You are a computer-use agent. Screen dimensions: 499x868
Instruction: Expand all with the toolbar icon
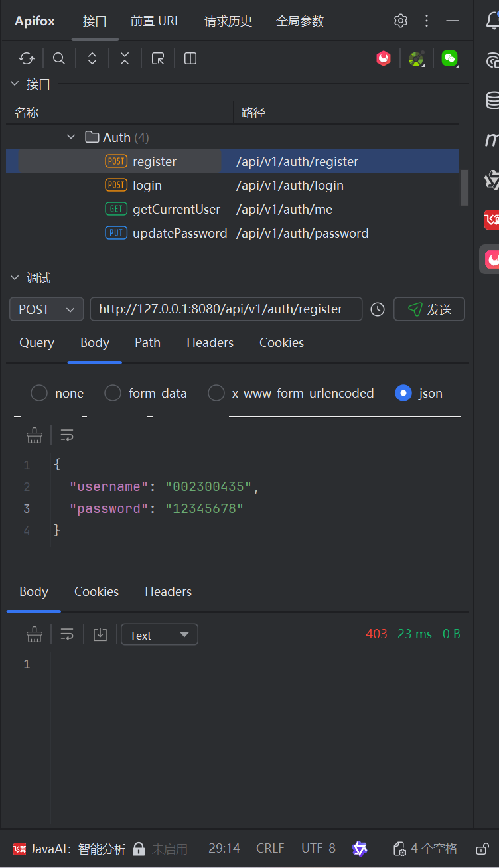tap(92, 58)
